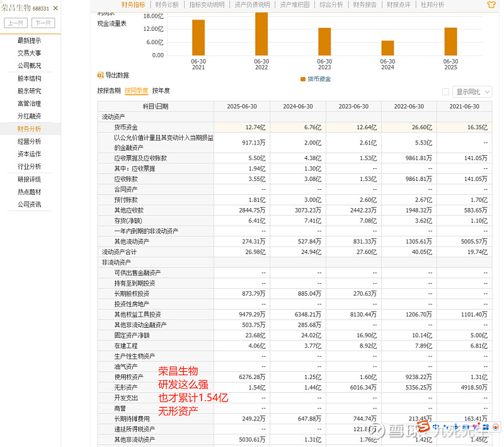The height and width of the screenshot is (447, 504).
Task: Click the 其他权益工具投资 row label
Action: coord(137,315)
